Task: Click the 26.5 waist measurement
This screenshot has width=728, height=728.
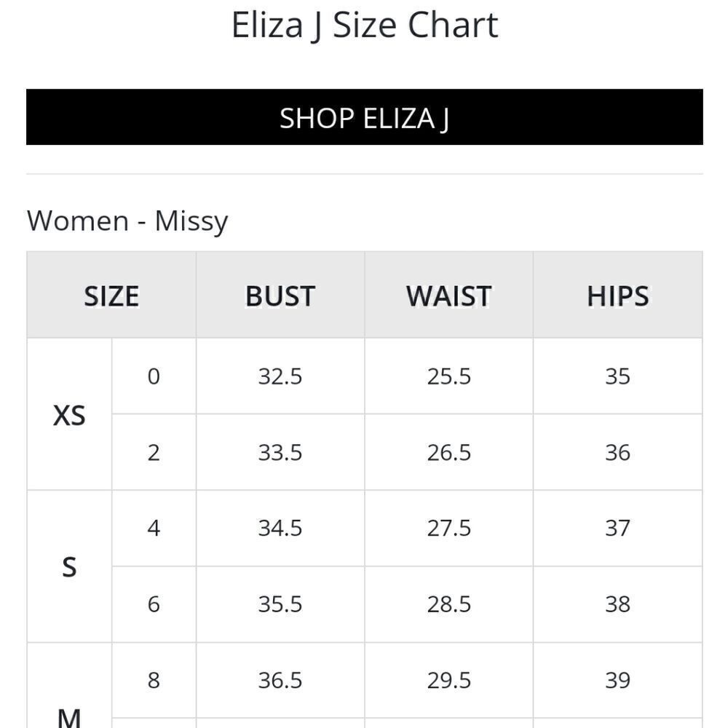Action: click(449, 453)
